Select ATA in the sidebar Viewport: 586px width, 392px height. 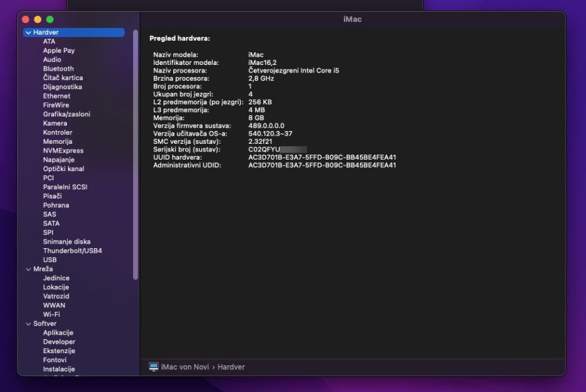(49, 41)
